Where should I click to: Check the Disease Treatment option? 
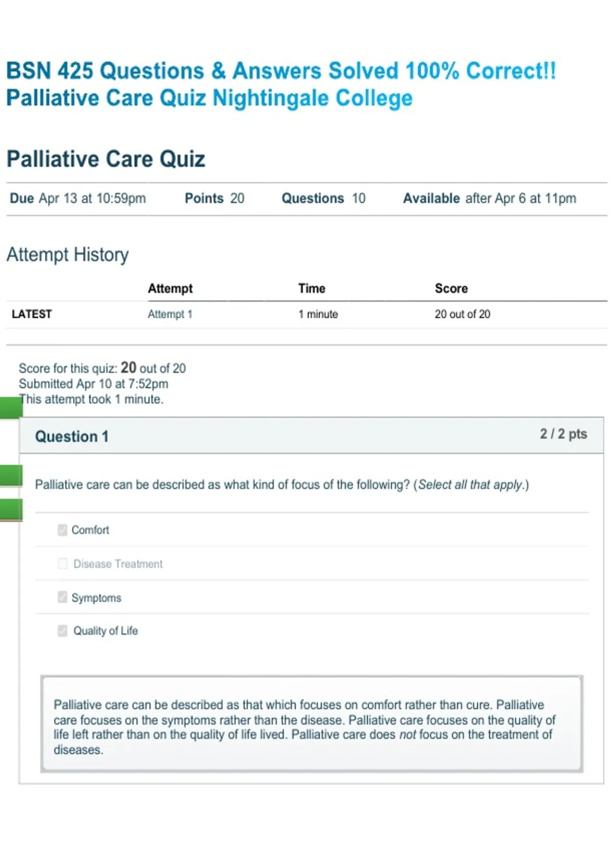[x=62, y=564]
